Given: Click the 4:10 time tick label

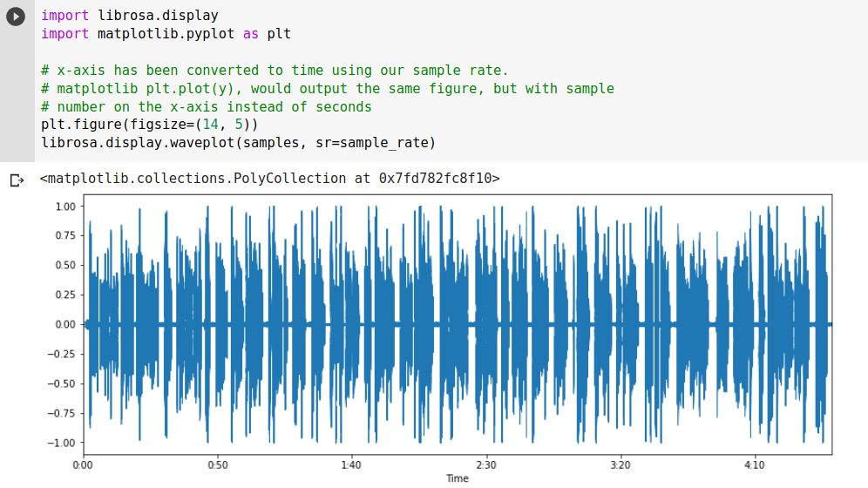Looking at the screenshot, I should pos(755,465).
